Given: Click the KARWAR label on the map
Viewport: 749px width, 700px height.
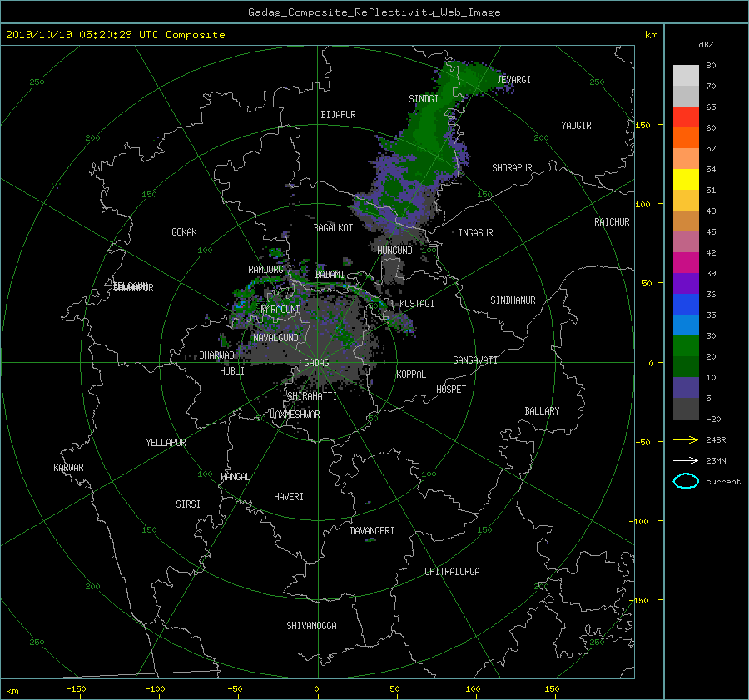Looking at the screenshot, I should pyautogui.click(x=68, y=468).
